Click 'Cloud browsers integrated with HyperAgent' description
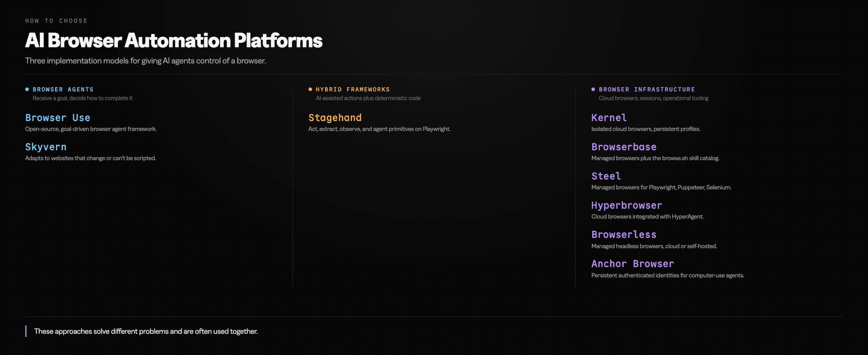The height and width of the screenshot is (355, 868). tap(647, 217)
